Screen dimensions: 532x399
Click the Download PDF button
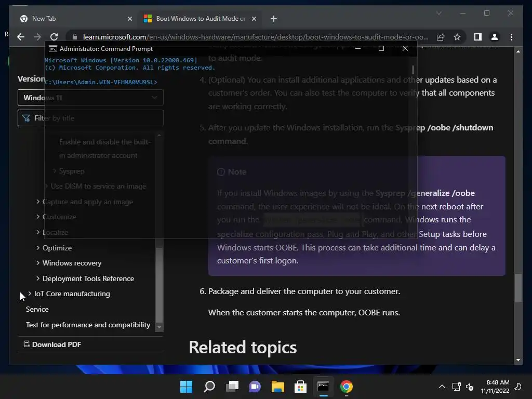(x=52, y=344)
